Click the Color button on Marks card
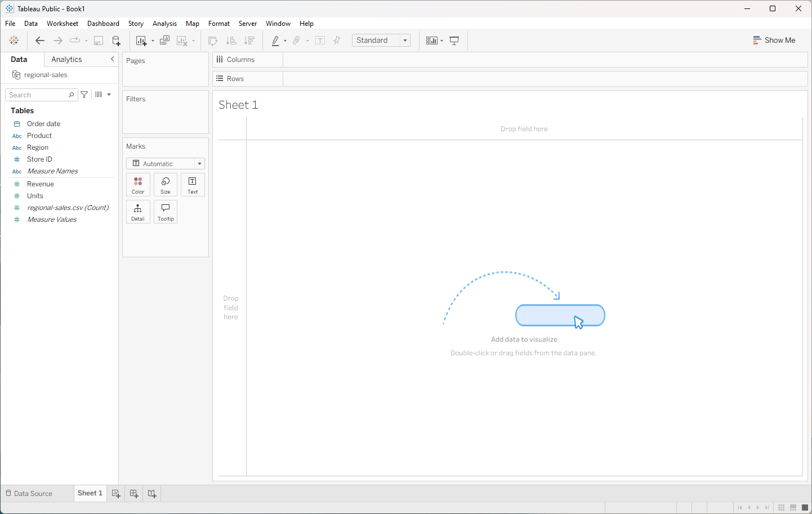 coord(138,185)
